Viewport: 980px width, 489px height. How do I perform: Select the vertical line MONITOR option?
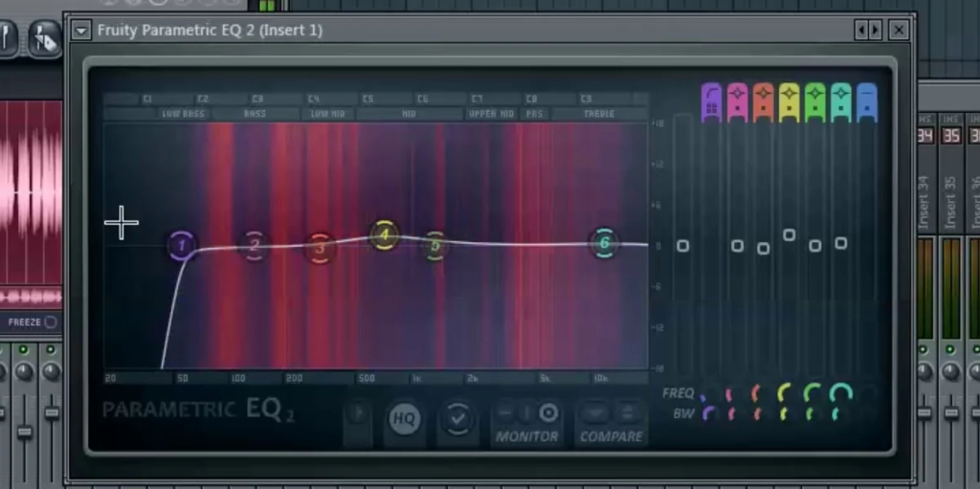526,413
